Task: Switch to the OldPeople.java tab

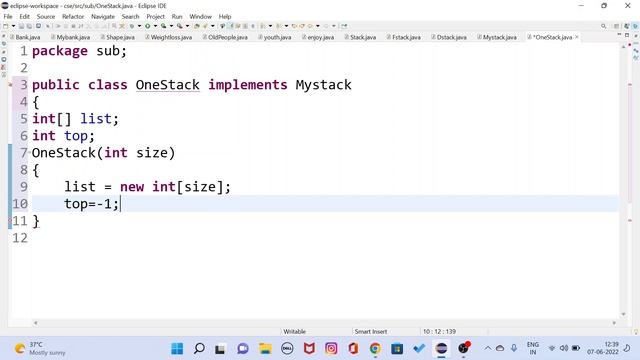Action: pos(225,37)
